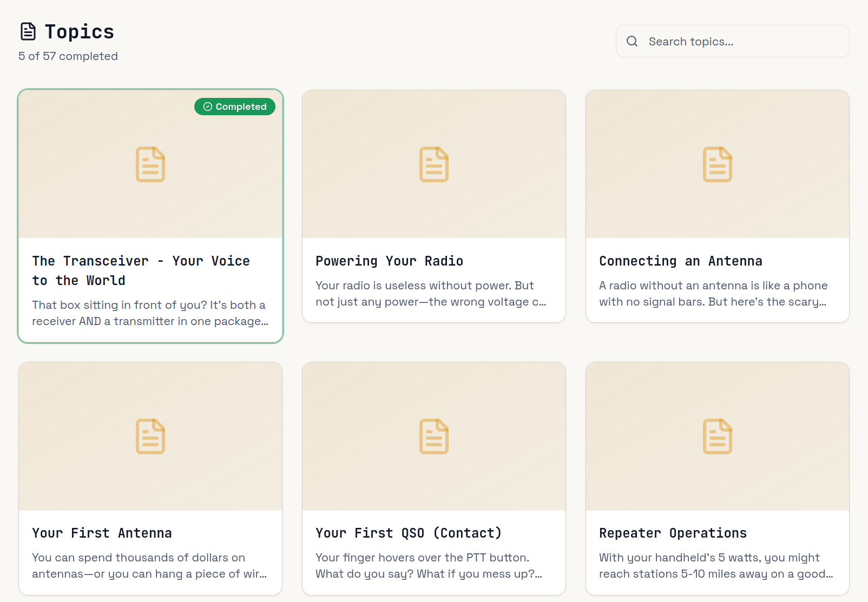Click the magnifying glass search icon

[632, 41]
